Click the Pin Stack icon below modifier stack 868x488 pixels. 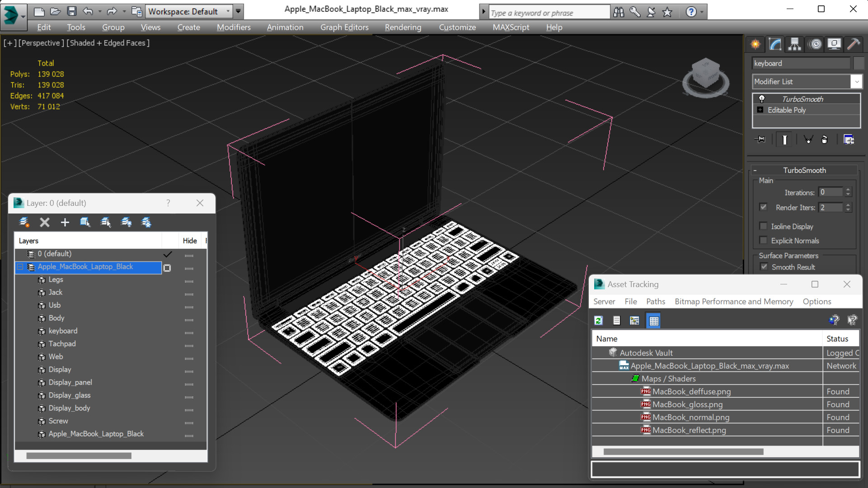coord(760,139)
